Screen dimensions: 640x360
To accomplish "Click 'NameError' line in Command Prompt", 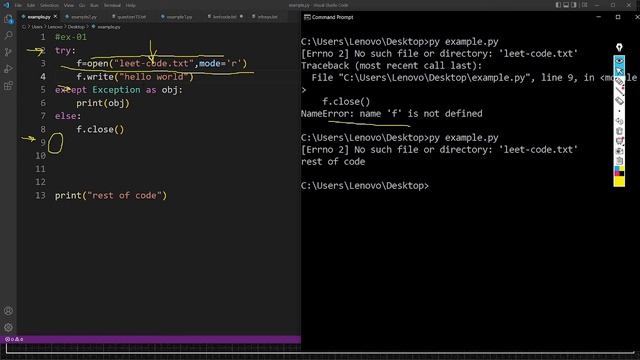I will coord(391,113).
